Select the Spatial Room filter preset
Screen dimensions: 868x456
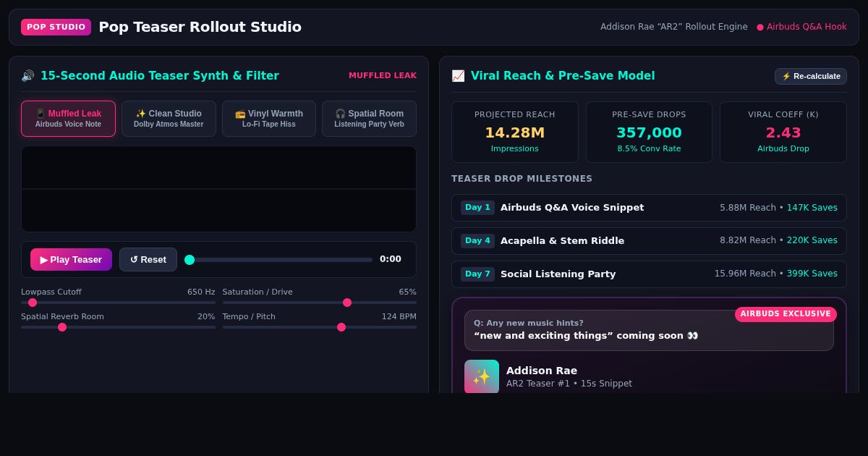[x=369, y=119]
